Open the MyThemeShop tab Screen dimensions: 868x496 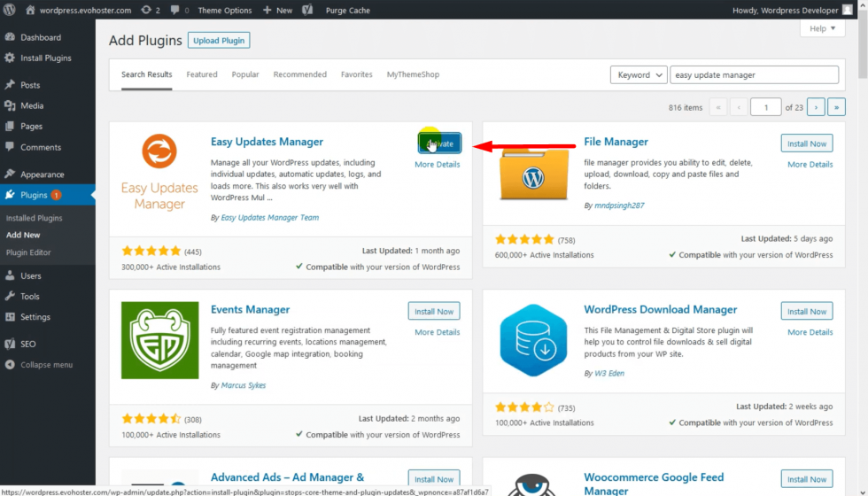tap(413, 74)
